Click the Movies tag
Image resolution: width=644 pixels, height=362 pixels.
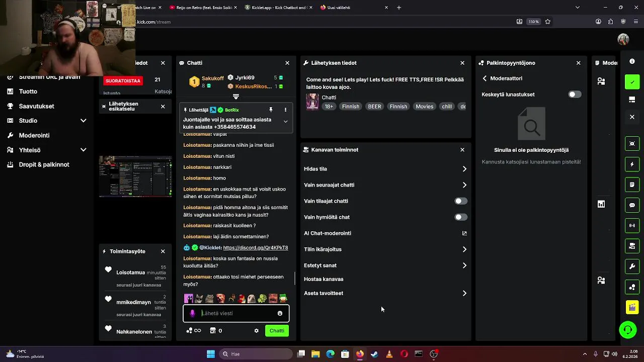click(x=424, y=107)
